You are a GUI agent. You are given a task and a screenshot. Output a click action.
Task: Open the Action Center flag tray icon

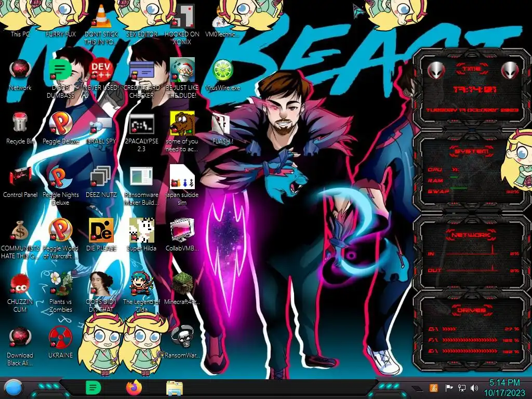click(x=449, y=388)
